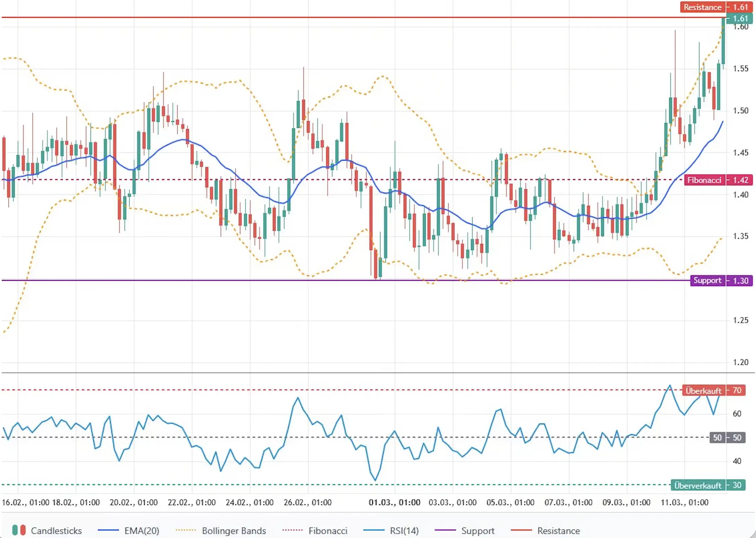Click the RSI peak above 70 line

pos(670,386)
